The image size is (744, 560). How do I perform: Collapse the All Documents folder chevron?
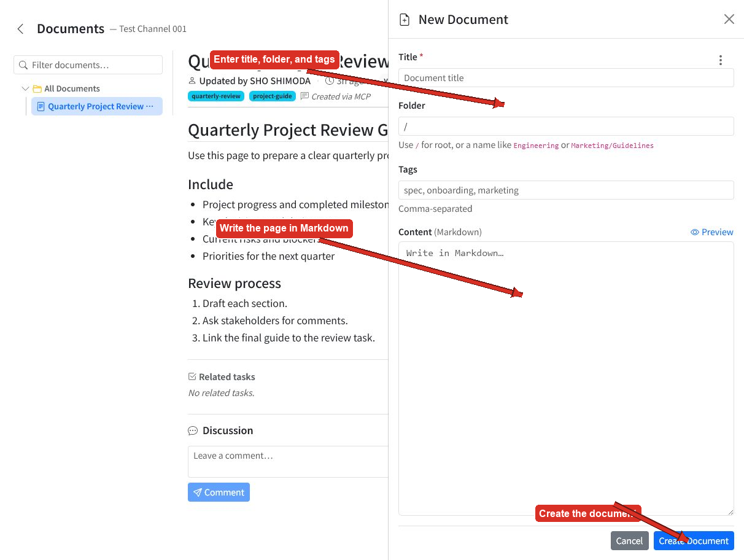pyautogui.click(x=25, y=88)
